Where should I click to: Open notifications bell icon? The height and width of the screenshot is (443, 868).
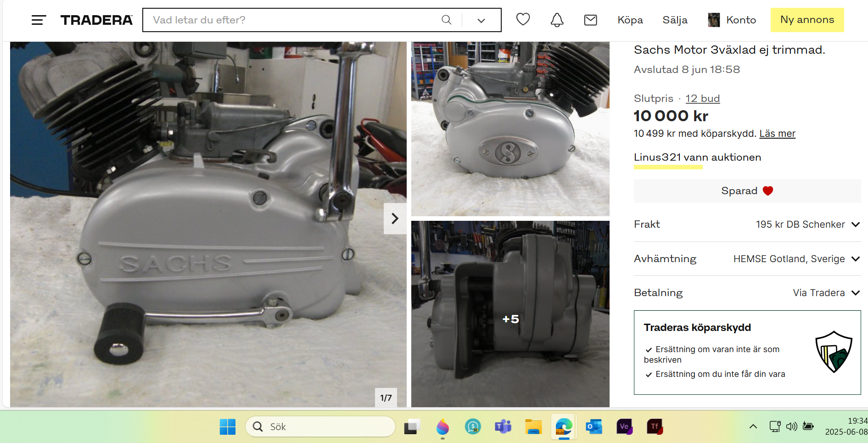(x=557, y=20)
